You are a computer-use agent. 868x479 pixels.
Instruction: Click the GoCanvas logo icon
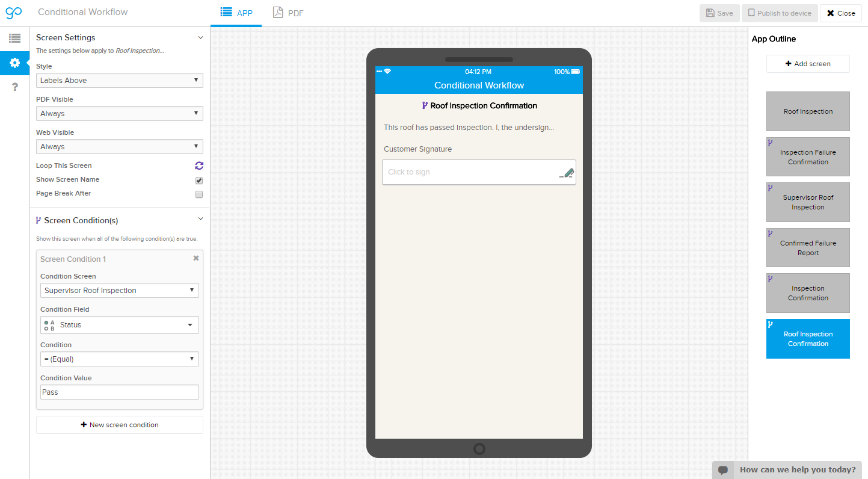14,13
